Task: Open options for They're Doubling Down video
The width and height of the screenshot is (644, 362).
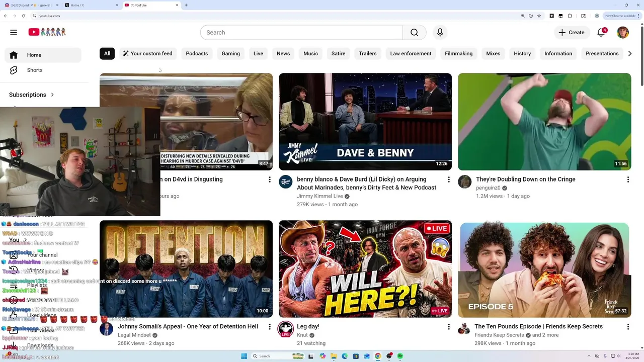Action: click(x=628, y=179)
